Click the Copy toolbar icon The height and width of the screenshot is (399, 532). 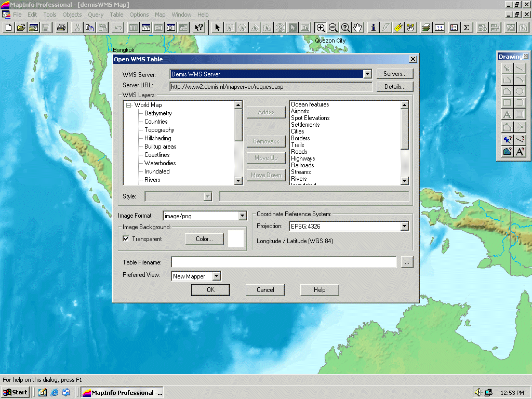(x=89, y=28)
